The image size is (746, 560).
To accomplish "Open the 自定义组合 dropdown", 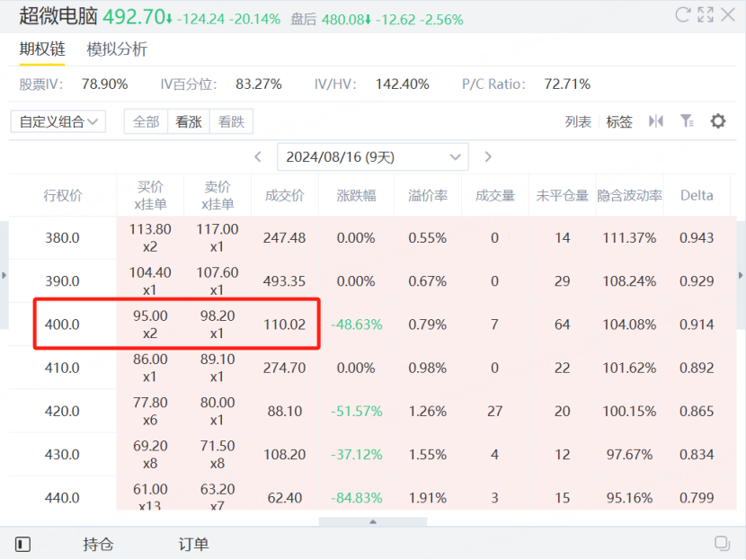I will (x=58, y=121).
